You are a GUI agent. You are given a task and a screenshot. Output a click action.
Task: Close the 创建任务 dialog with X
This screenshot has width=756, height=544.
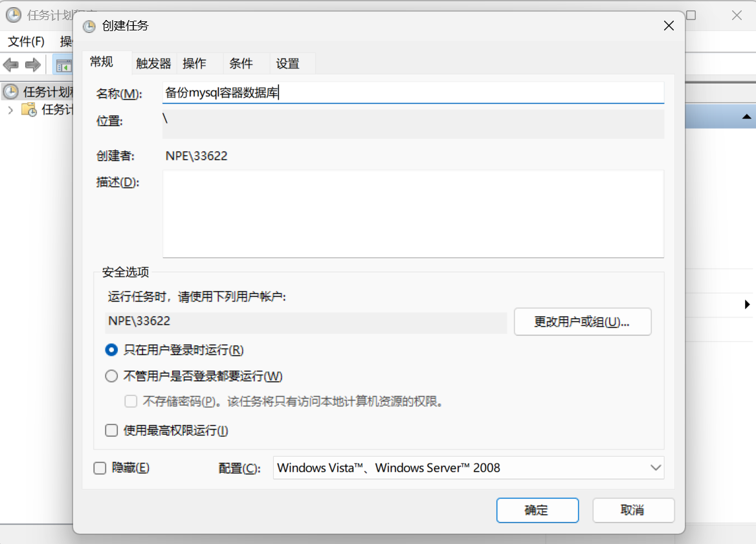(x=669, y=26)
